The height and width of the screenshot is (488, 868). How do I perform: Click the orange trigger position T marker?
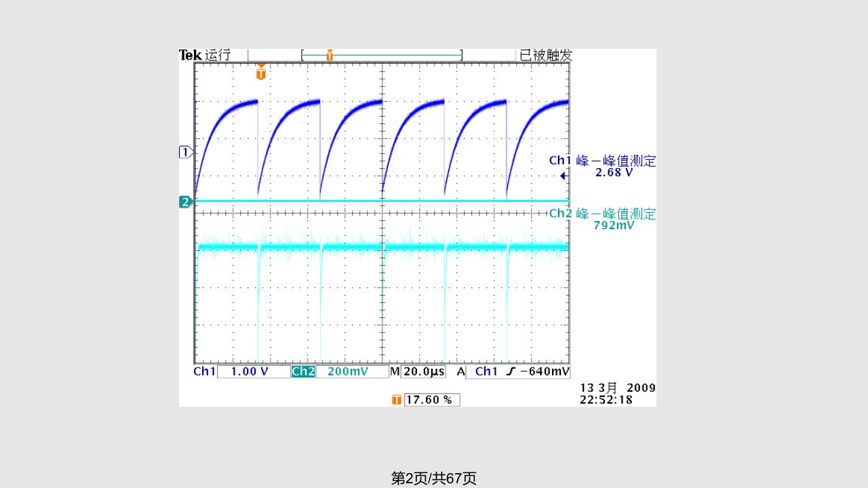(261, 73)
